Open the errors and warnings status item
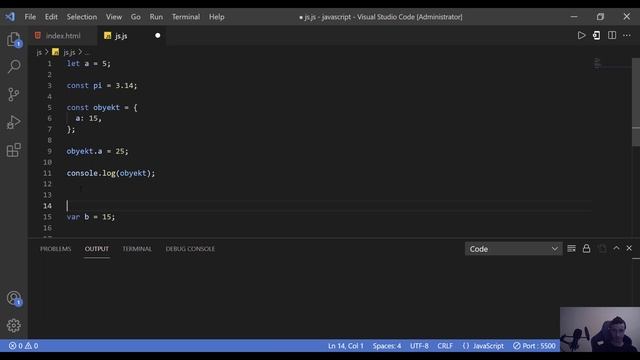 point(23,346)
